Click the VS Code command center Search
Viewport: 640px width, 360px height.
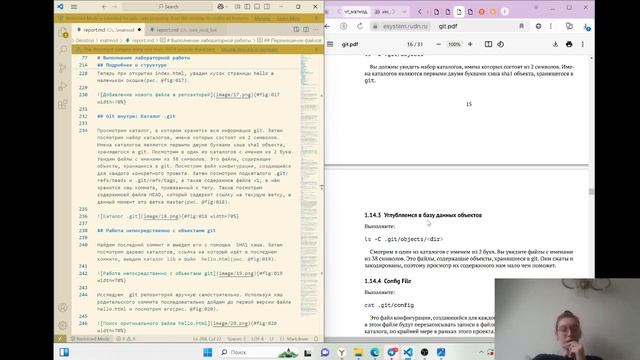(168, 7)
